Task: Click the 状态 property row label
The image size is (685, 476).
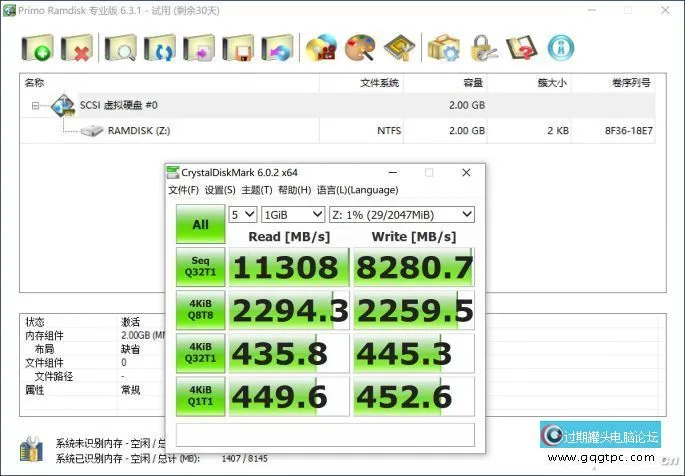Action: [x=35, y=322]
